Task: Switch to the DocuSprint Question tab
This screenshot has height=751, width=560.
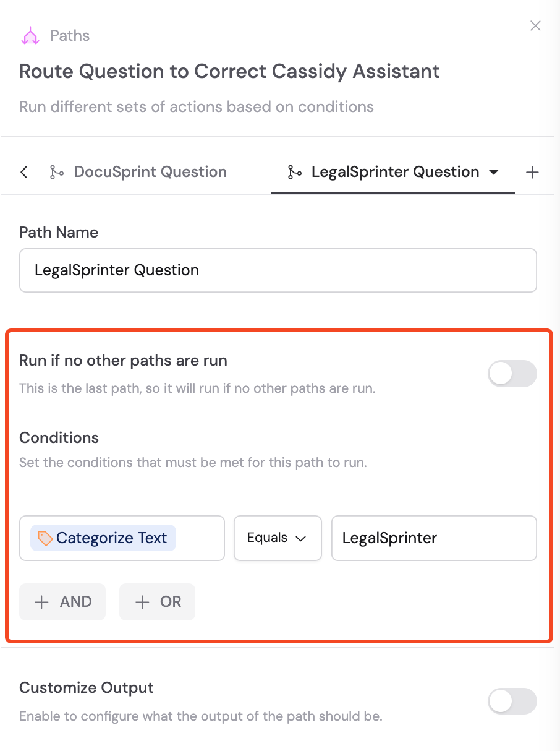Action: point(150,172)
